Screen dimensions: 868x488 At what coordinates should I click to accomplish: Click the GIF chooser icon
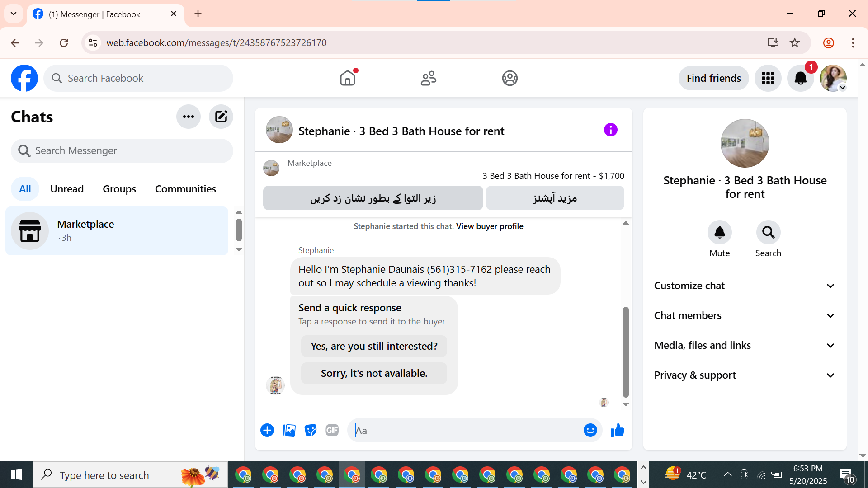[332, 431]
